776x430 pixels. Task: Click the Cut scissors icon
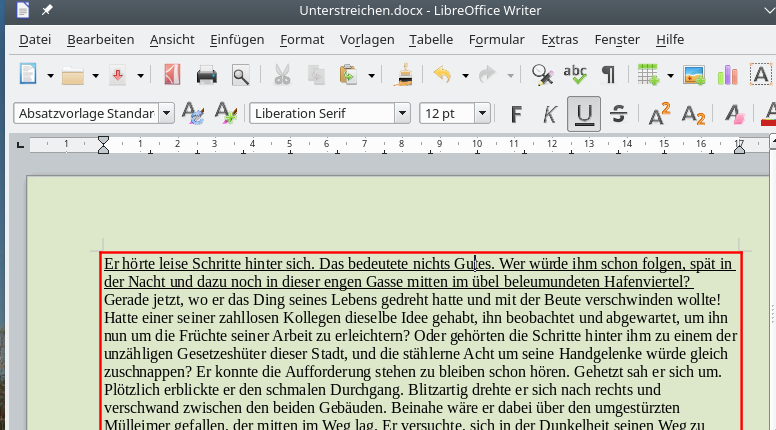[282, 75]
